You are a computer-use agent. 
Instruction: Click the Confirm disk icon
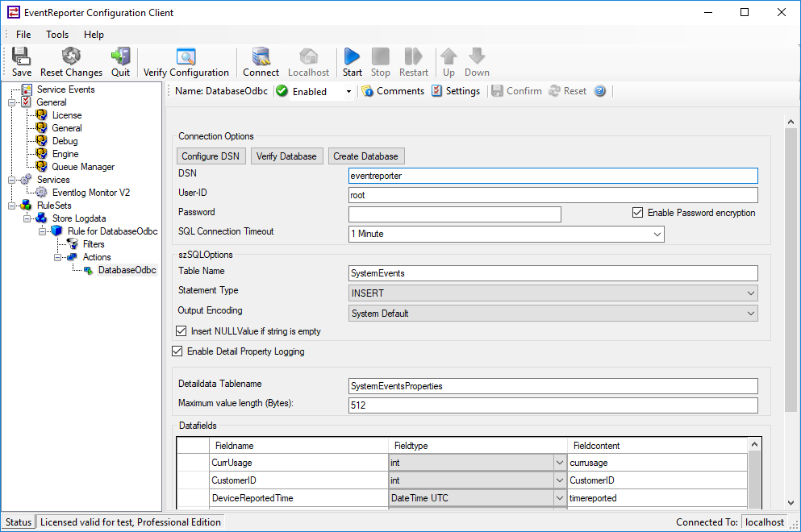click(497, 91)
